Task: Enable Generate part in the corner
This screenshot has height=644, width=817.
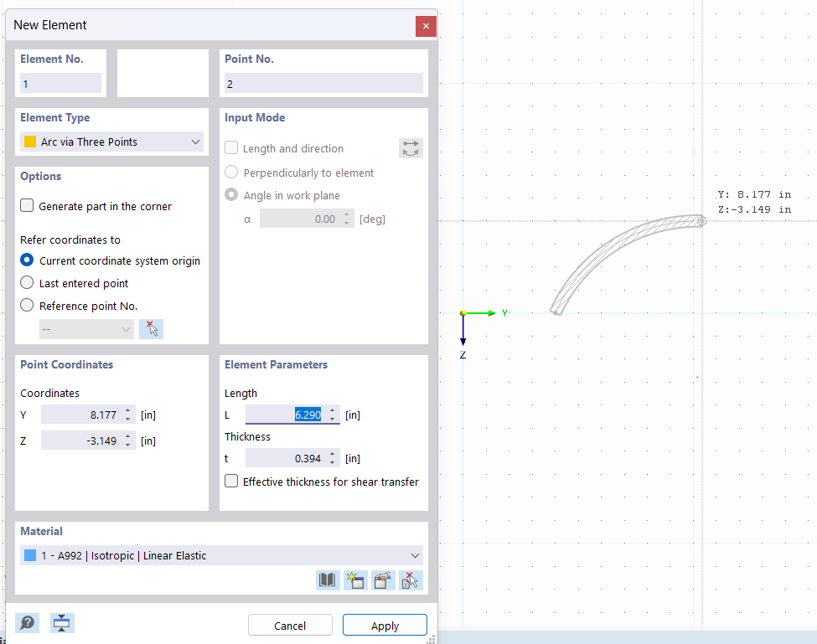Action: [26, 204]
